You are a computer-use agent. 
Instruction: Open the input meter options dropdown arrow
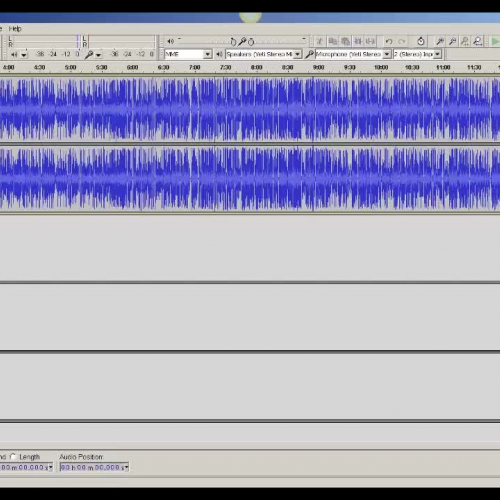tap(98, 55)
